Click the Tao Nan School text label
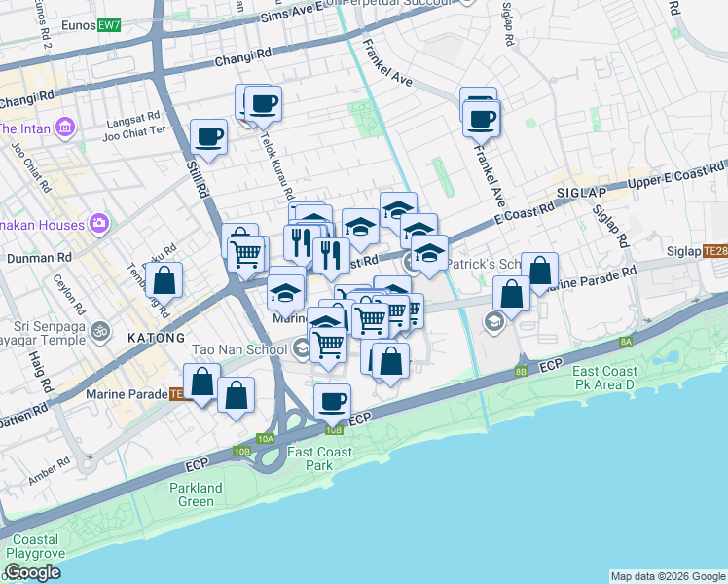Screen dimensions: 728x584 tap(239, 349)
